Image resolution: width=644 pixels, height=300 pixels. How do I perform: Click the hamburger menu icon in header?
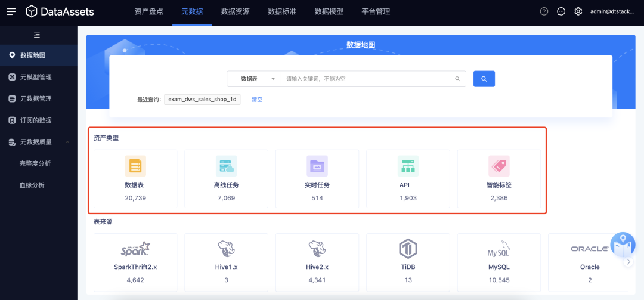click(11, 11)
